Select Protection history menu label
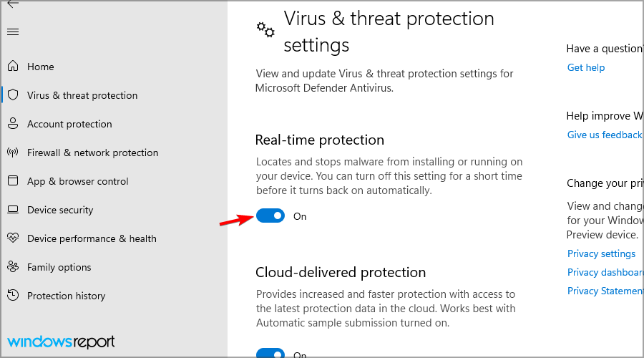 (x=66, y=296)
